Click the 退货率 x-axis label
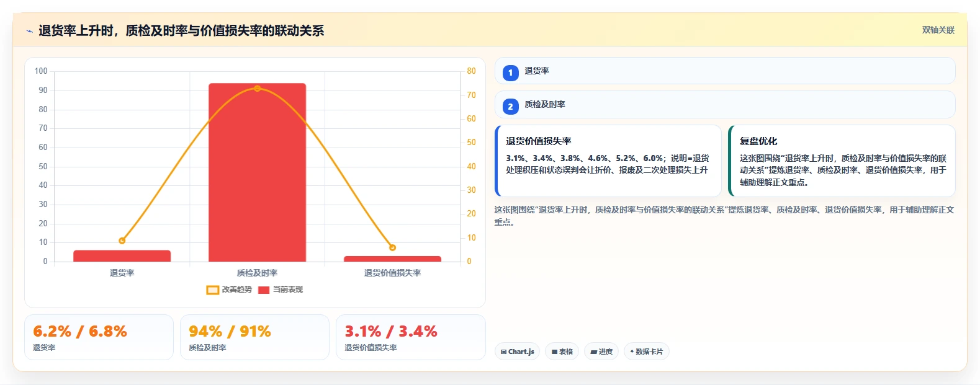The height and width of the screenshot is (385, 980). pyautogui.click(x=122, y=273)
